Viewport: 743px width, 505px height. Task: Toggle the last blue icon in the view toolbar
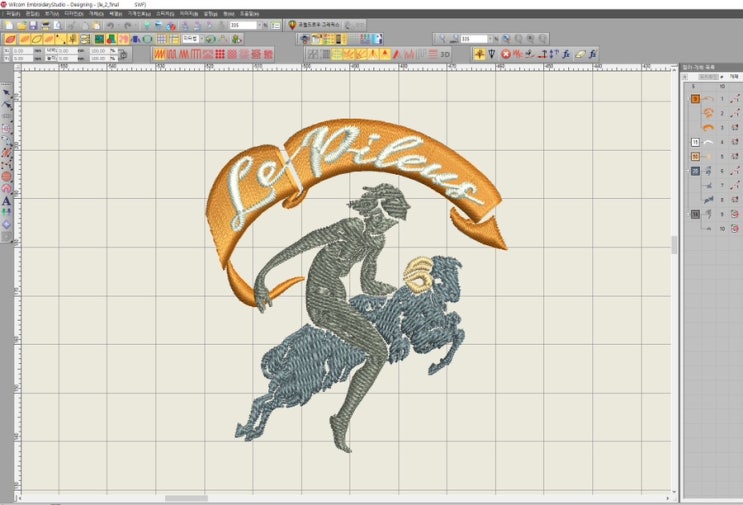point(378,39)
